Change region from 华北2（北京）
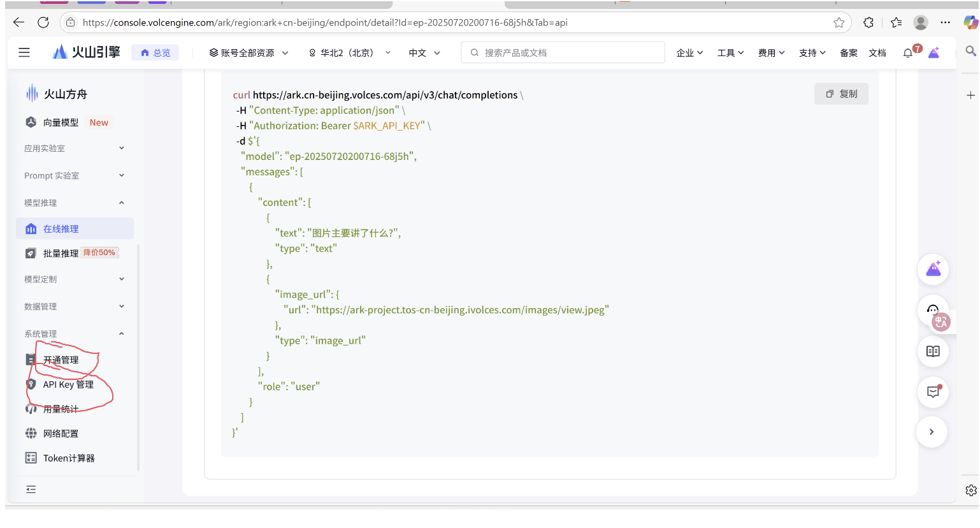The image size is (980, 528). click(x=349, y=53)
